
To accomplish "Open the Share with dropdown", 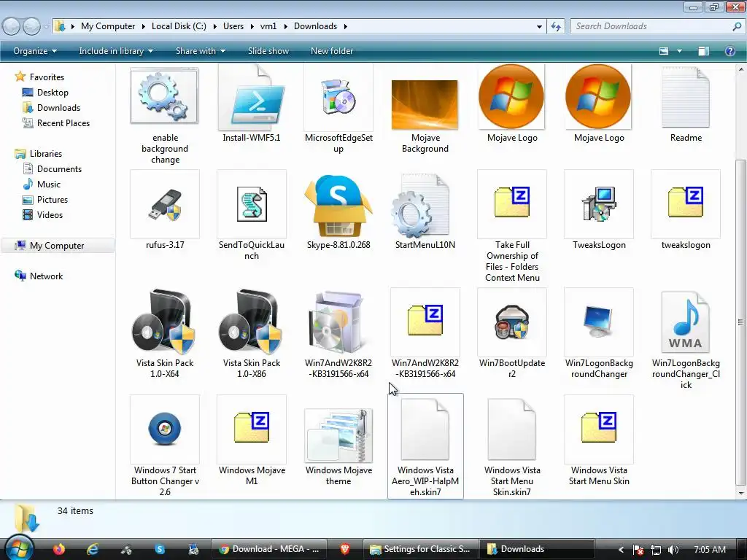I will 200,51.
